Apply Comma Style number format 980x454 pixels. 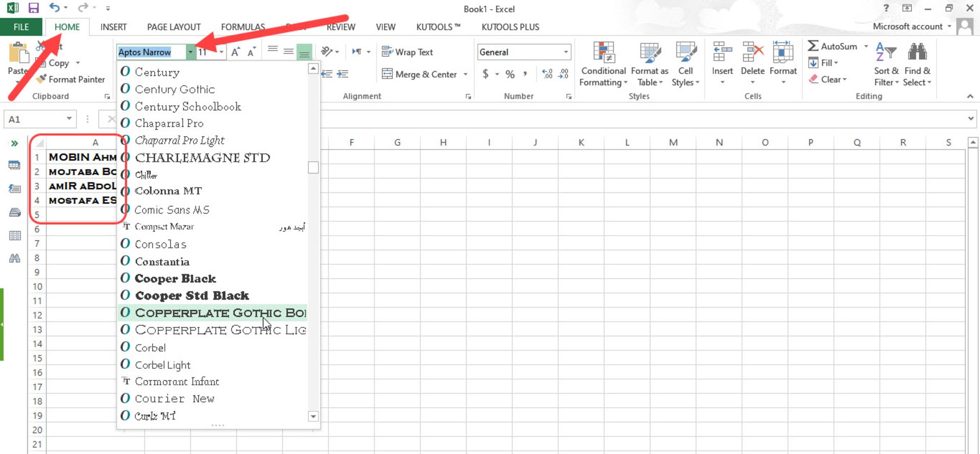point(525,74)
